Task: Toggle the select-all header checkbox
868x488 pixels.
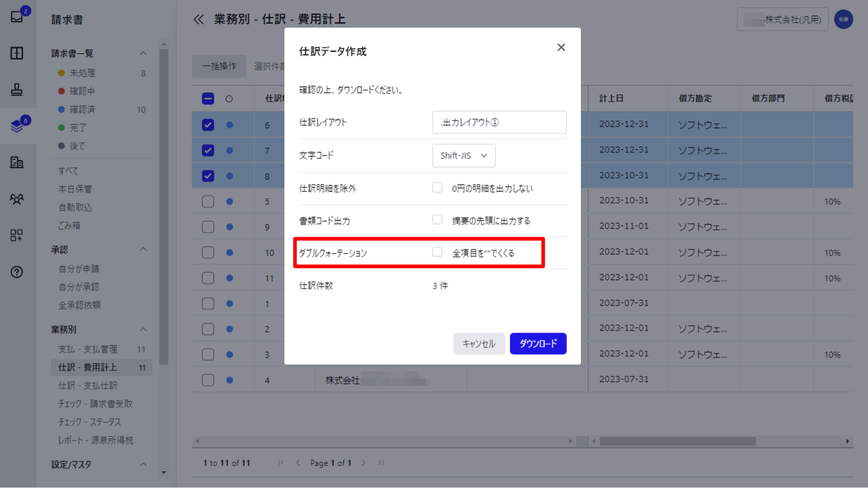Action: click(x=208, y=99)
